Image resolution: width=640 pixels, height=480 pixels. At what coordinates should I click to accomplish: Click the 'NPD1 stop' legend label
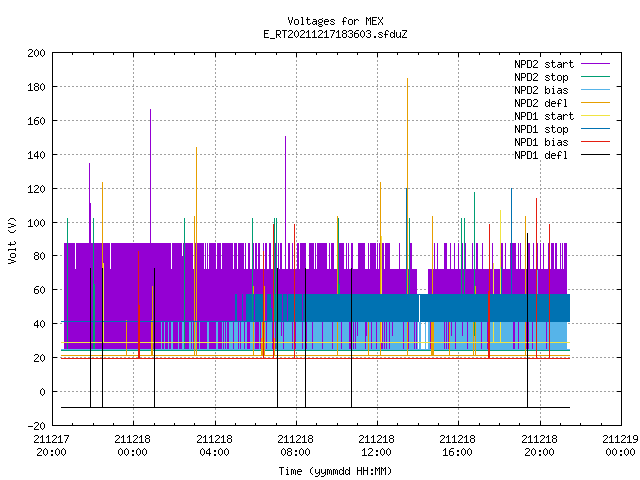(541, 129)
